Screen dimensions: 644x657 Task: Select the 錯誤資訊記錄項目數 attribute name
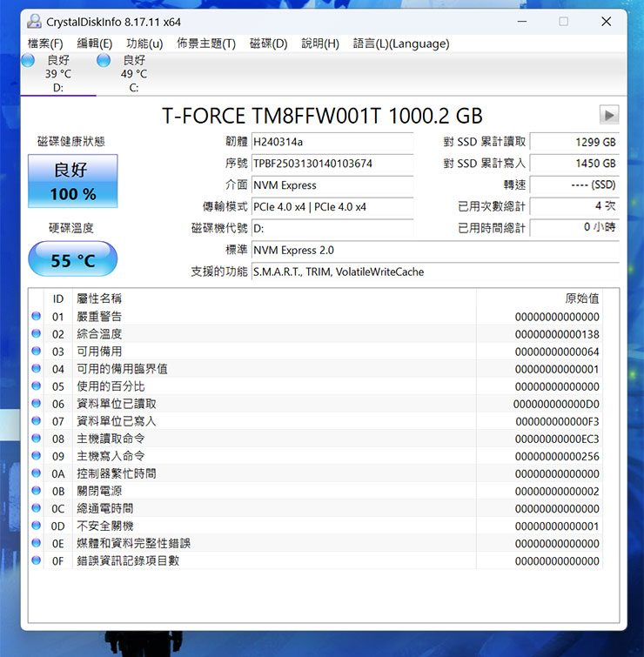tap(128, 561)
